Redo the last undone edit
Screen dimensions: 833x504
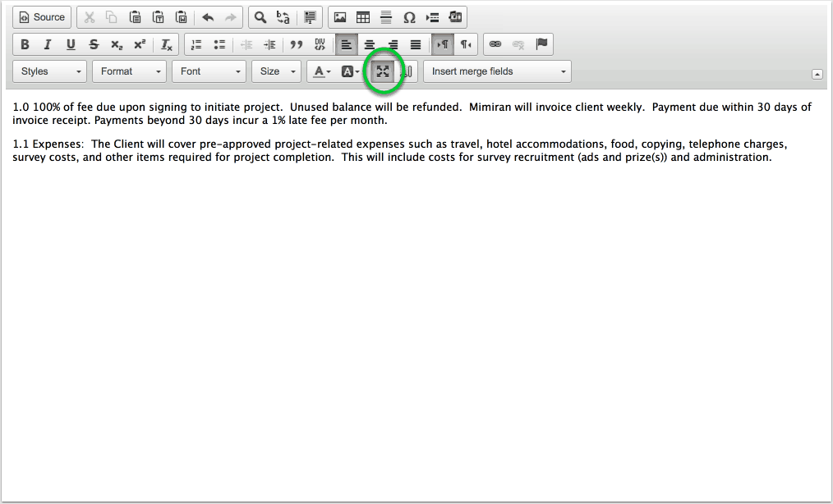[231, 17]
